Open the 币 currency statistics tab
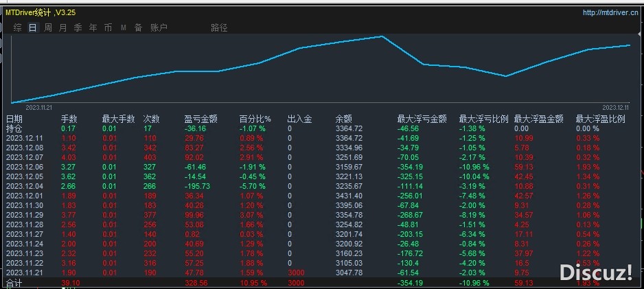Image resolution: width=644 pixels, height=289 pixels. tap(108, 28)
